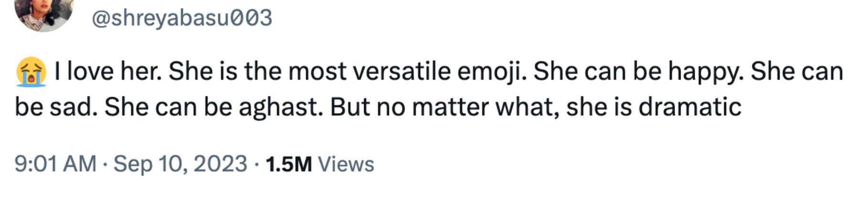Click the user's profile avatar picture
868x197 pixels.
[44, 13]
